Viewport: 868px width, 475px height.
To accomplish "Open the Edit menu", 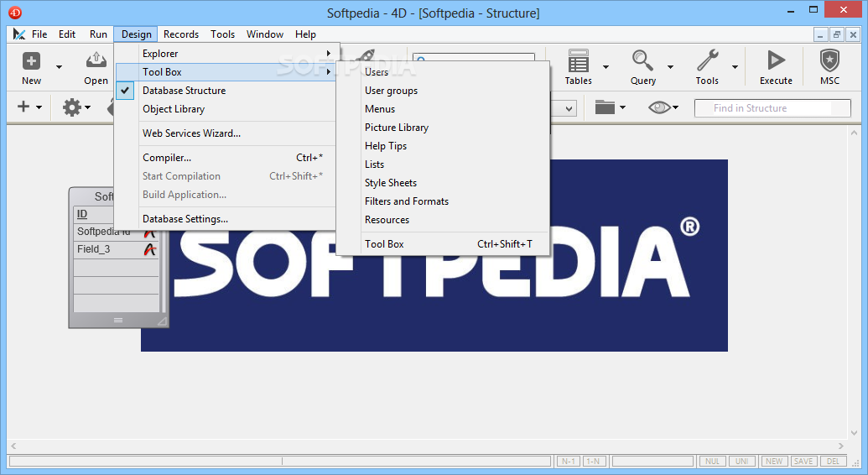I will click(x=67, y=34).
